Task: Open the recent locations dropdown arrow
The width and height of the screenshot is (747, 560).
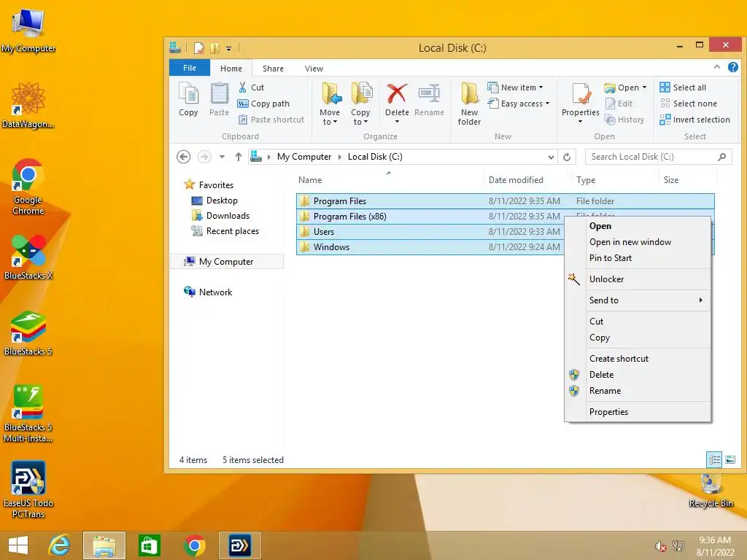Action: point(222,157)
